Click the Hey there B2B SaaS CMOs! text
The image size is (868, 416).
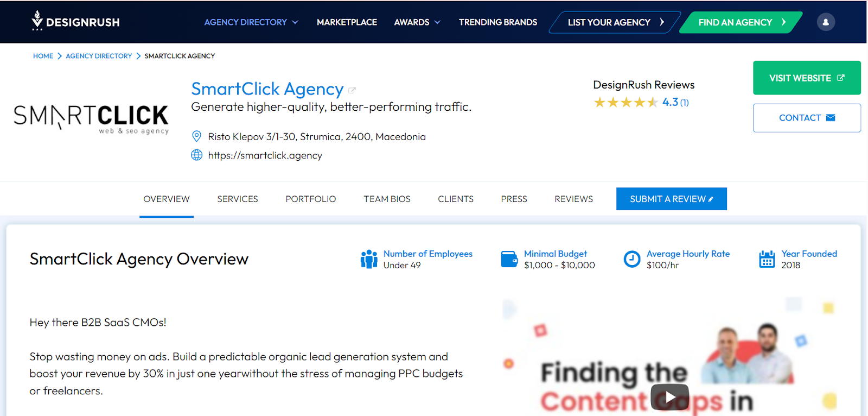[x=98, y=323]
